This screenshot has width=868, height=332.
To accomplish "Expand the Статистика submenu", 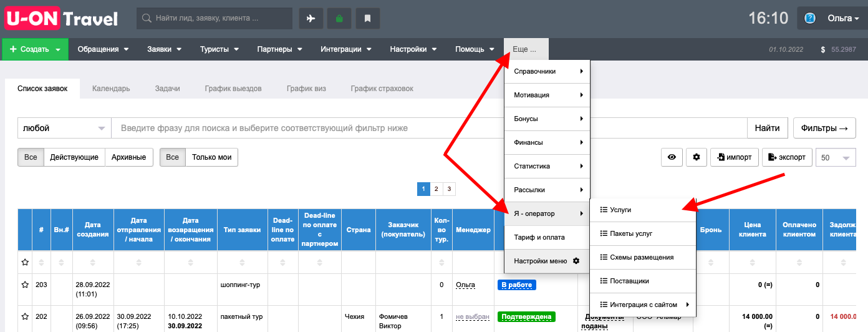I will (547, 166).
